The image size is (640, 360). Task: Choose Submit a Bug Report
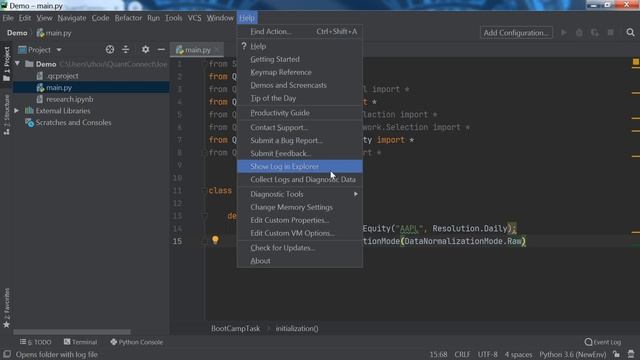click(300, 140)
